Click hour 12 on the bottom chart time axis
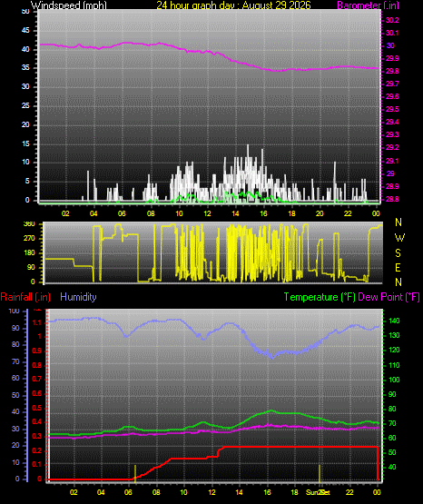 [x=211, y=492]
